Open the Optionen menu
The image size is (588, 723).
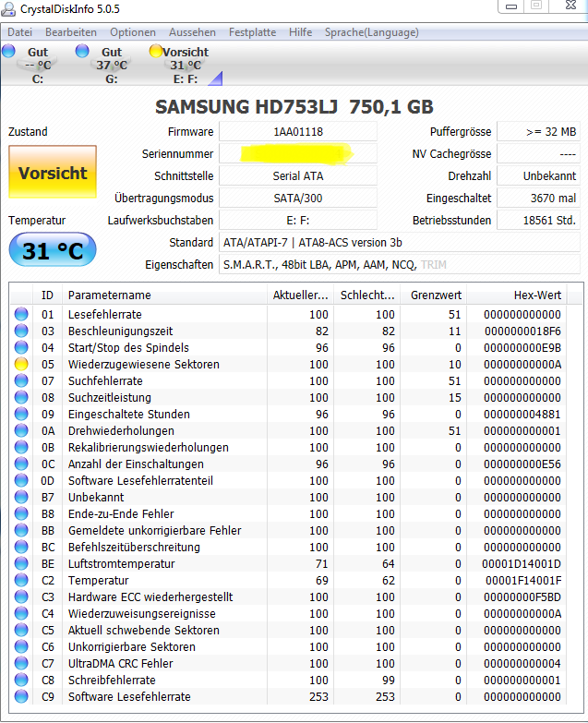(x=133, y=32)
